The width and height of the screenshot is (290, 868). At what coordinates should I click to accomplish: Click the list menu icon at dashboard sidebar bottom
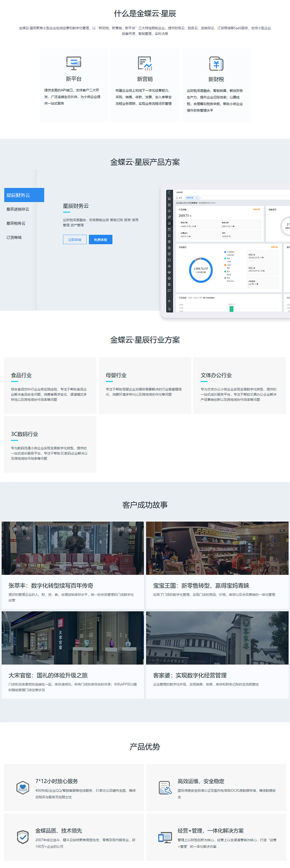pyautogui.click(x=169, y=309)
